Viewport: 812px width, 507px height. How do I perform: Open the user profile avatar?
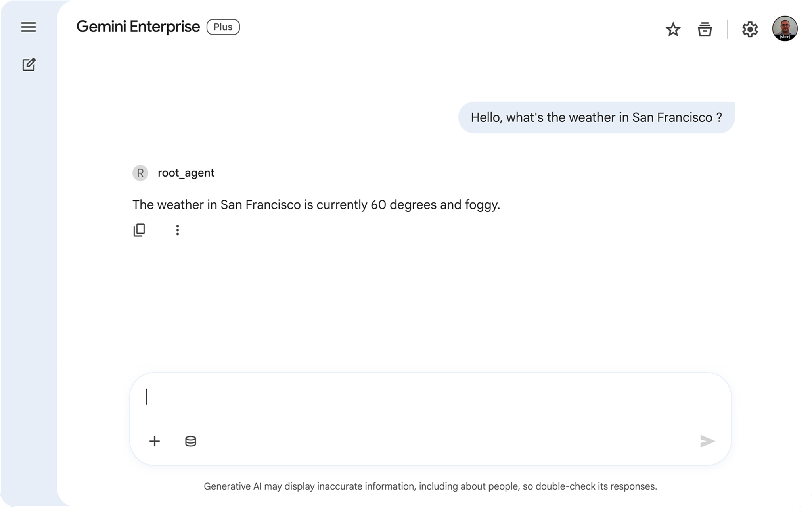coord(784,29)
